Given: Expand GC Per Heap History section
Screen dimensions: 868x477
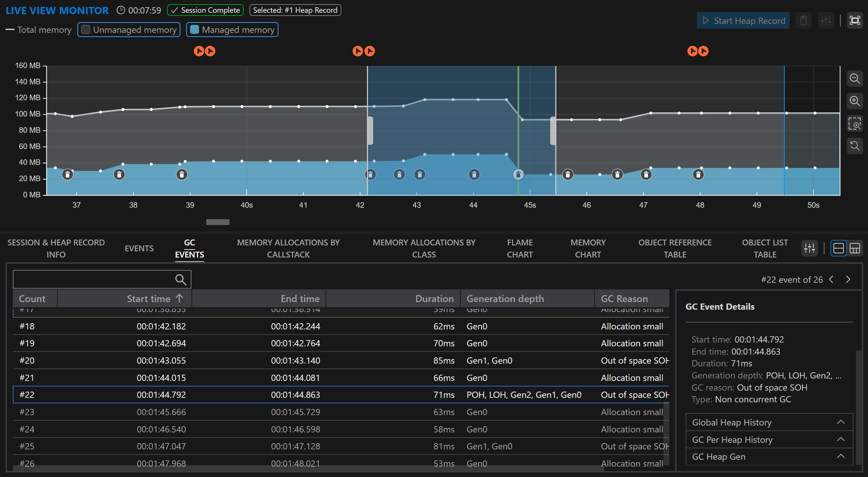Looking at the screenshot, I should point(769,440).
